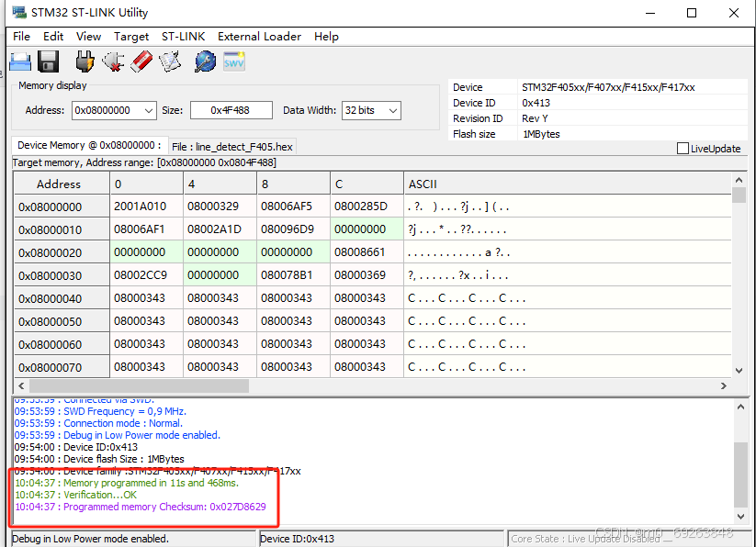Image resolution: width=756 pixels, height=547 pixels.
Task: Open ST-LINK utility web/update globe icon
Action: tap(206, 61)
